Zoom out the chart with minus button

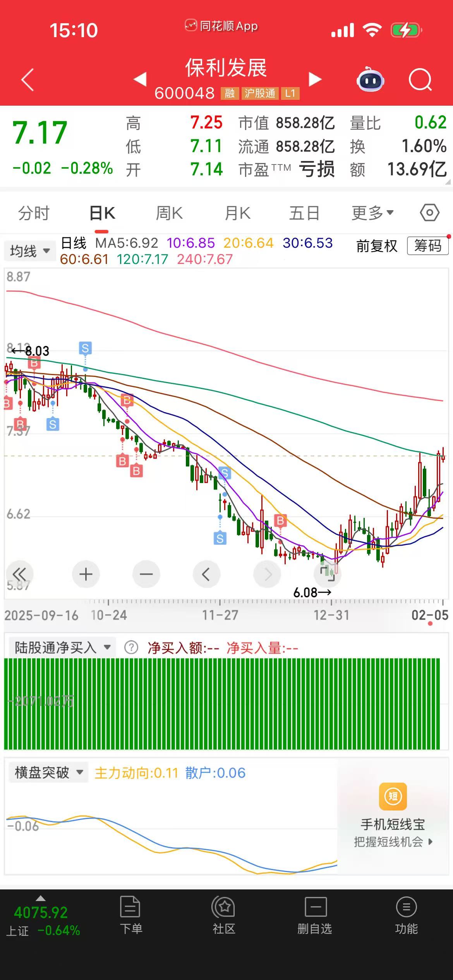pyautogui.click(x=146, y=574)
